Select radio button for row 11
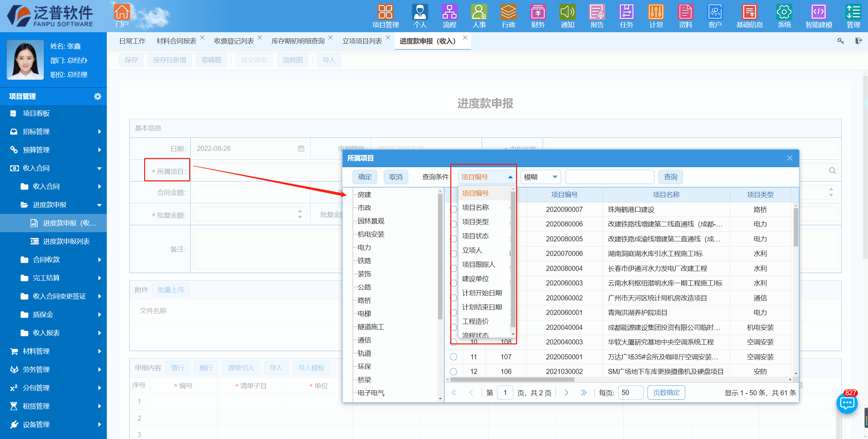868x439 pixels. click(x=453, y=357)
